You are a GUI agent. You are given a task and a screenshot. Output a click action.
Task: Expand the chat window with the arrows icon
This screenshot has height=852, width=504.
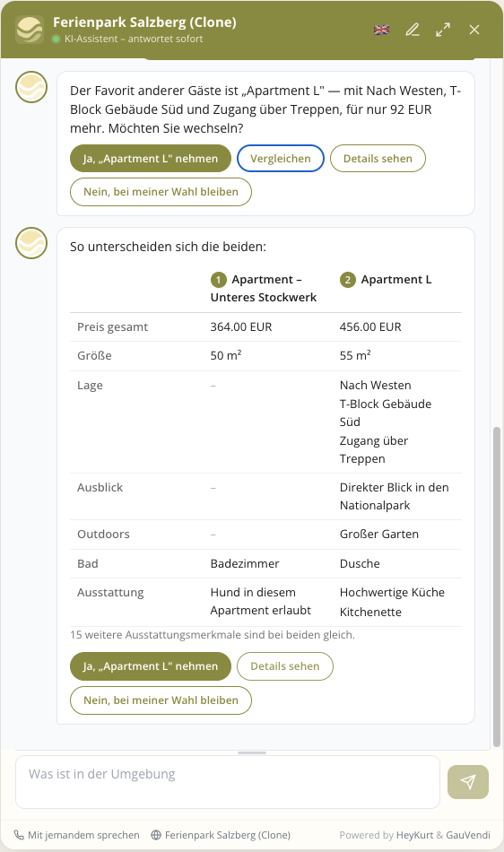(x=443, y=30)
